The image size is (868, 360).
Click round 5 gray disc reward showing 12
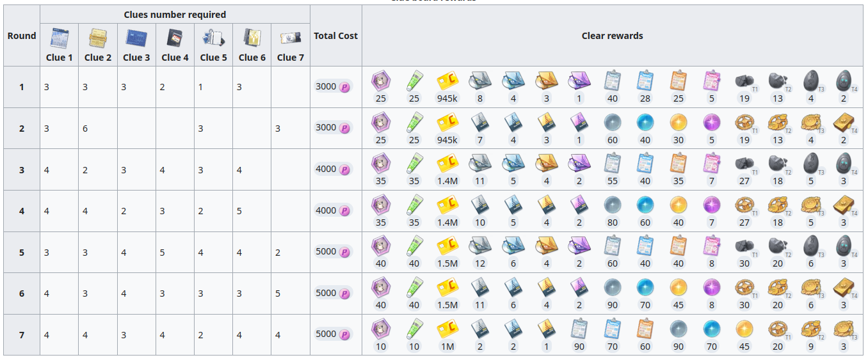pos(480,245)
